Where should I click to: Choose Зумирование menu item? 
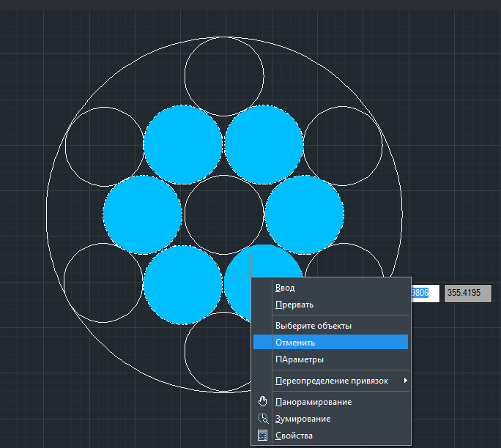click(x=330, y=419)
